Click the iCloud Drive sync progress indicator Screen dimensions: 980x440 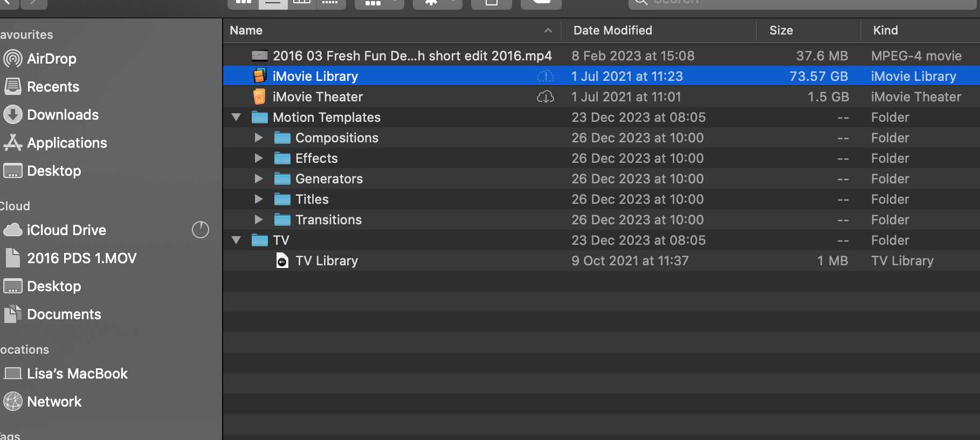pos(201,230)
